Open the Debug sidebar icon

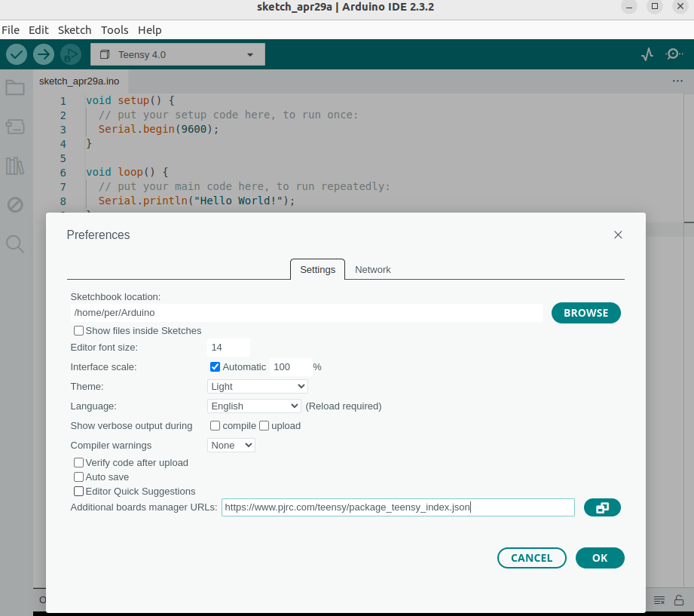point(15,205)
